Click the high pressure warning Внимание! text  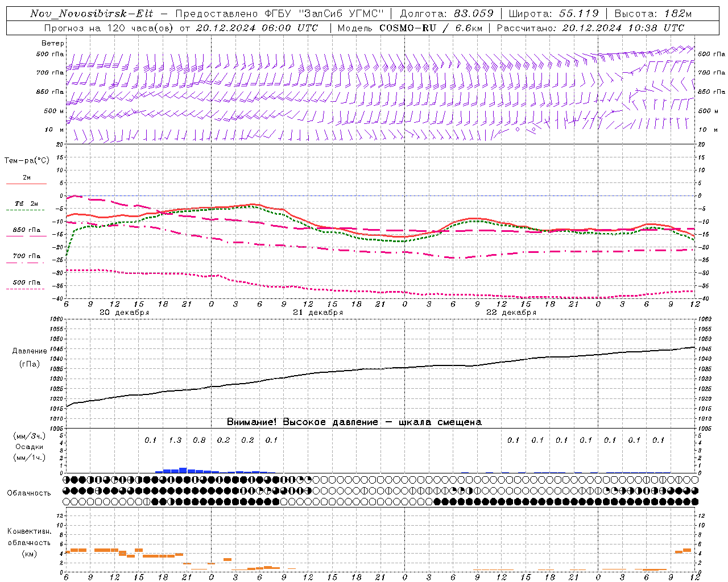(x=354, y=422)
